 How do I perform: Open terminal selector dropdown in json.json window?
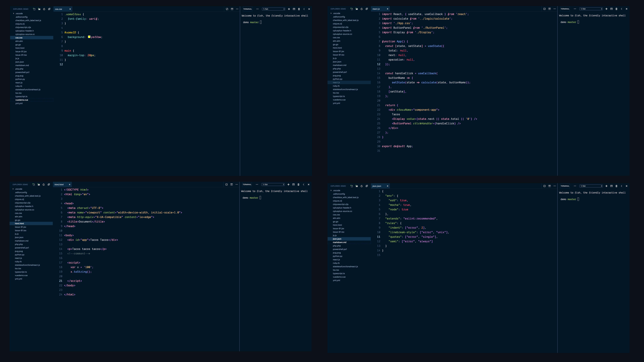pos(591,186)
